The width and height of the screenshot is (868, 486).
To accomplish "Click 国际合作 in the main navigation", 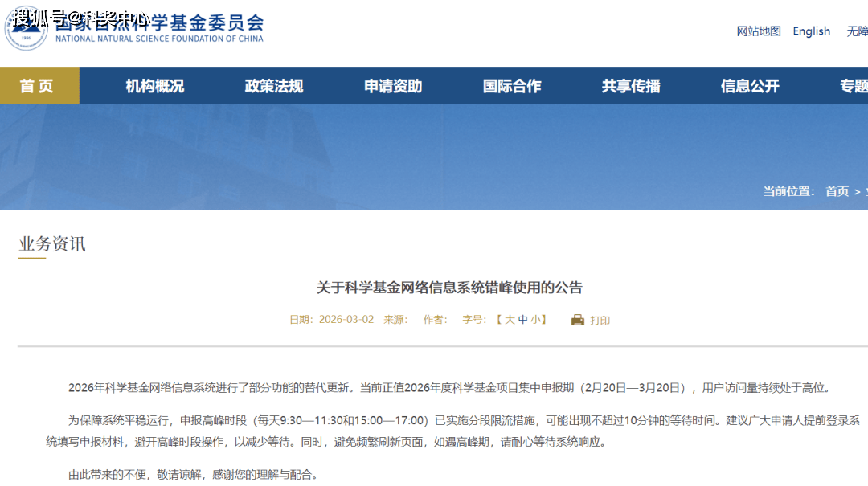I will tap(512, 86).
